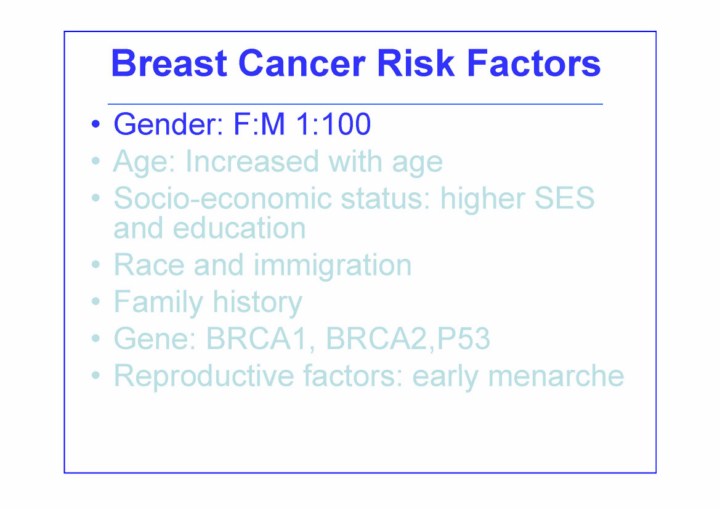Click the slide title Breast Cancer Risk Factors

click(355, 63)
